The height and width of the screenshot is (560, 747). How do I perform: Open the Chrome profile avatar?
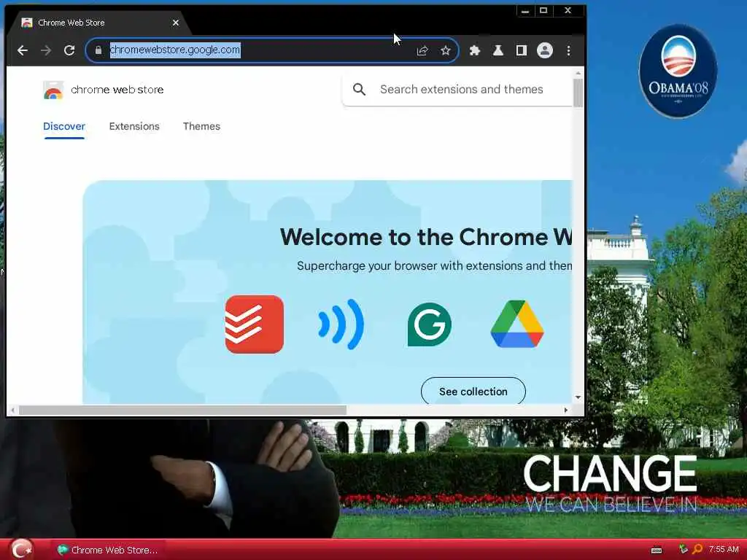coord(544,50)
